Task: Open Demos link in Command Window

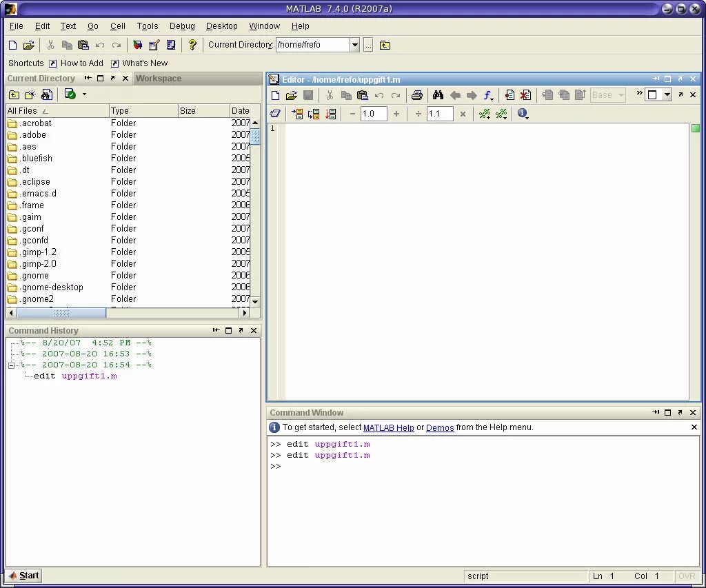Action: click(440, 427)
